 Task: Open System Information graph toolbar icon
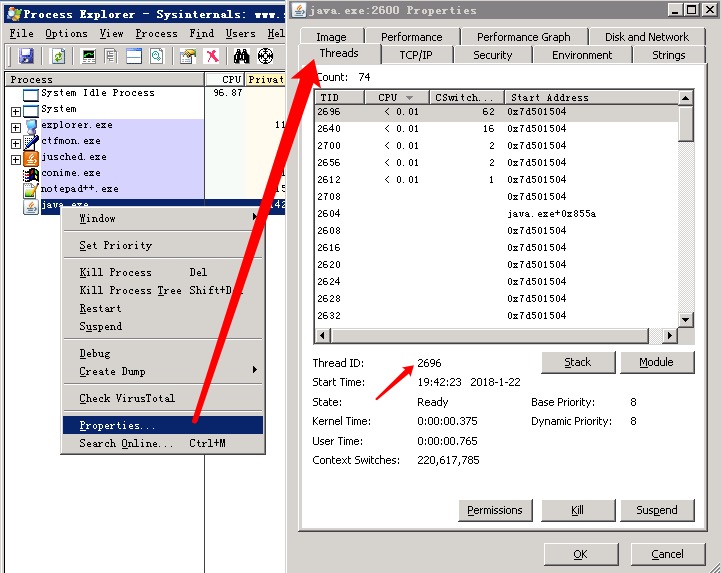tap(88, 56)
